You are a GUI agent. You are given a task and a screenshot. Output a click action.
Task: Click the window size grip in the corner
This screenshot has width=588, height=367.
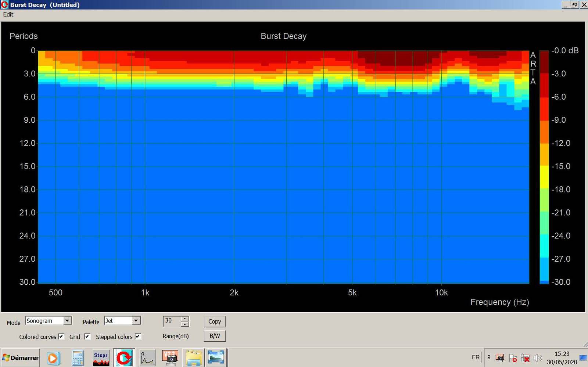click(x=585, y=344)
